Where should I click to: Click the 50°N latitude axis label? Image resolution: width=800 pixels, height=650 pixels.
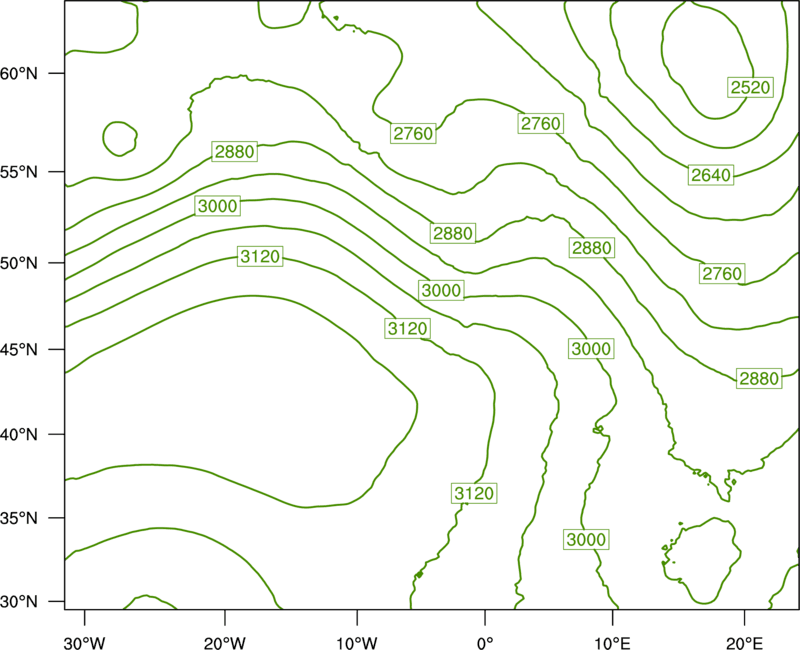pos(19,263)
